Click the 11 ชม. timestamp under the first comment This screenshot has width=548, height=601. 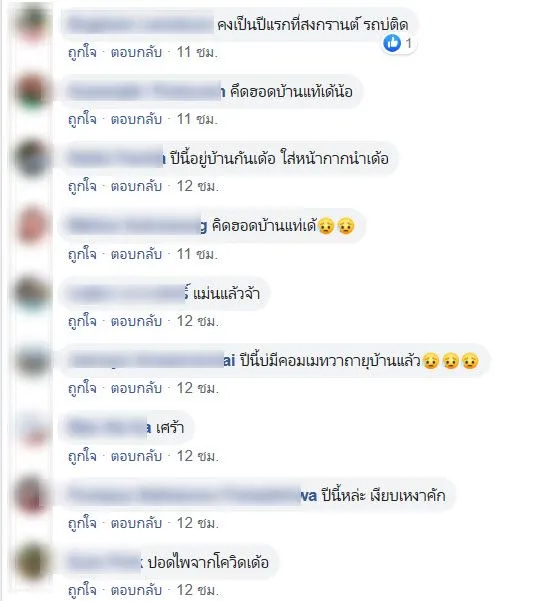pos(197,53)
